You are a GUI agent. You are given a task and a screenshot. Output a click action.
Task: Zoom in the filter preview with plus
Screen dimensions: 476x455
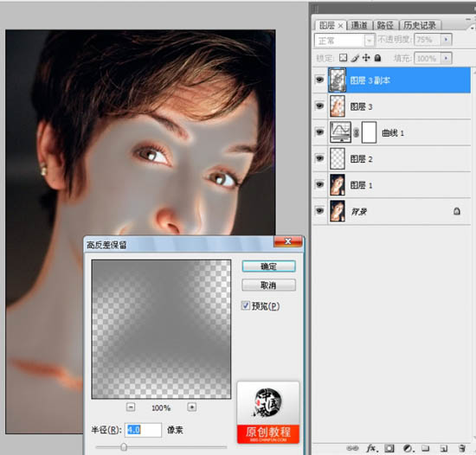tap(191, 407)
